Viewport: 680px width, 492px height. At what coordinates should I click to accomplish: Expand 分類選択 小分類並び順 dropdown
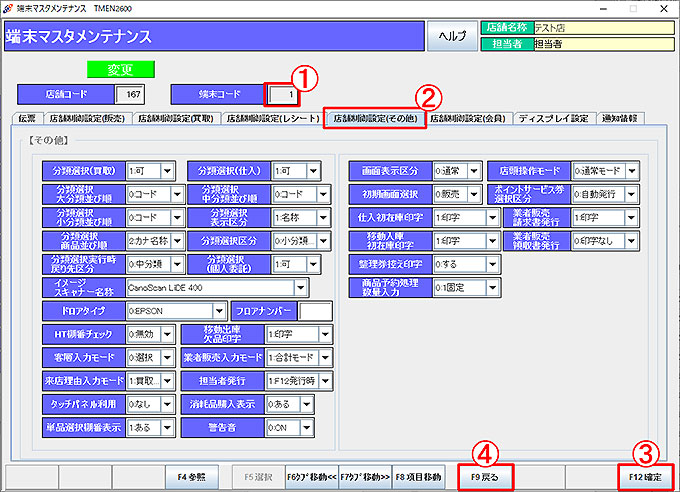(x=177, y=218)
